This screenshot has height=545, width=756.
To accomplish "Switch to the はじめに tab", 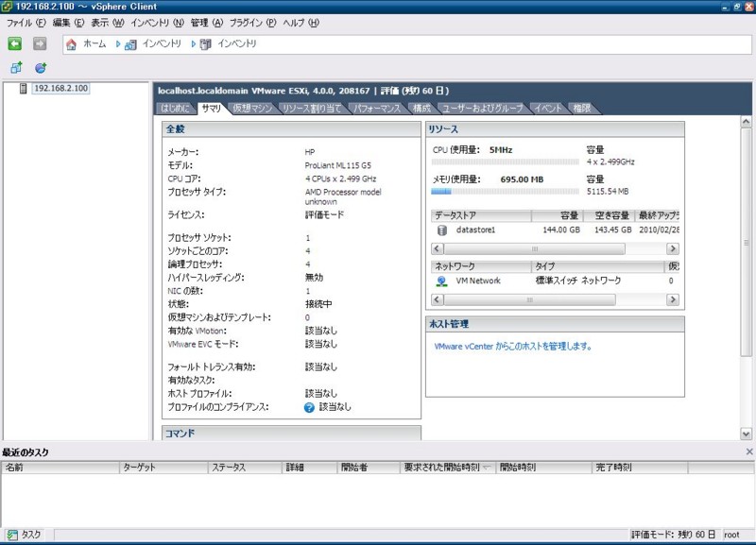I will pos(176,109).
